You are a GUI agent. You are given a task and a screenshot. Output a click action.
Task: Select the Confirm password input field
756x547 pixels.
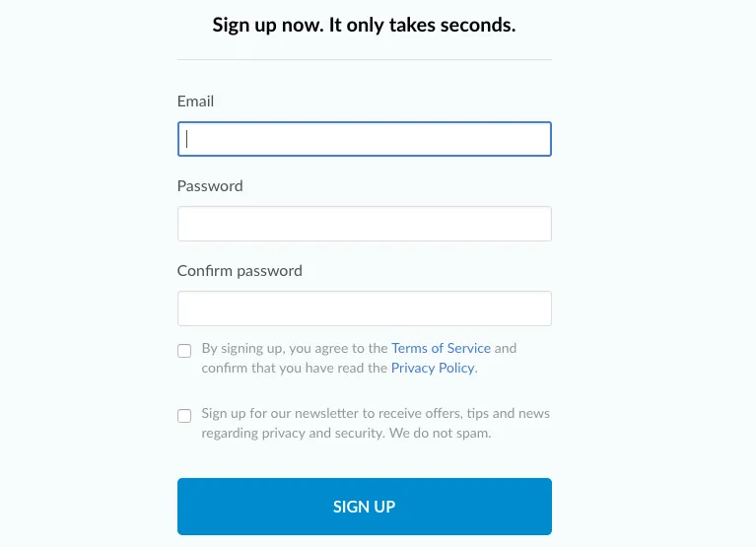365,308
